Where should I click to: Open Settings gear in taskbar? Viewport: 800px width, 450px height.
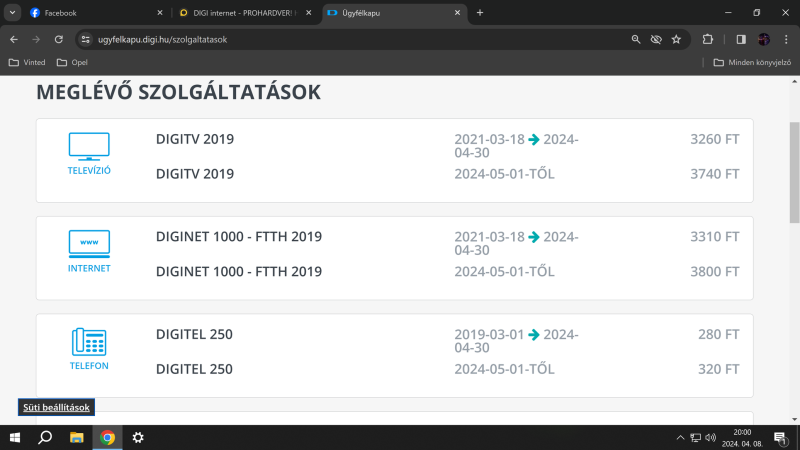tap(138, 437)
